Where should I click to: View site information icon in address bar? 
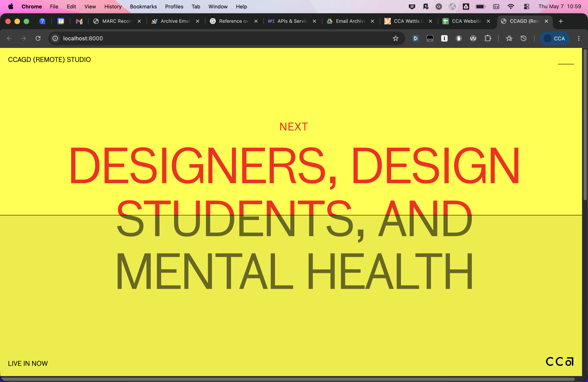tap(55, 39)
